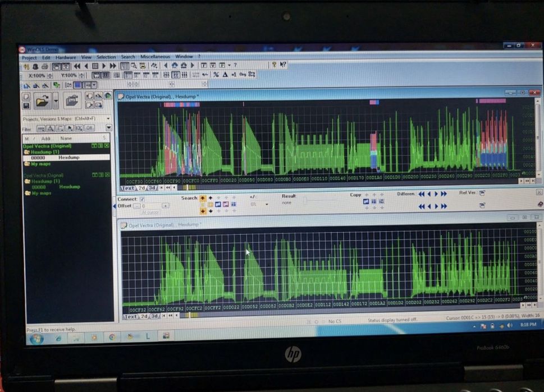Toggle the blue square display button in third toolbar
The image size is (544, 392).
coord(77,85)
